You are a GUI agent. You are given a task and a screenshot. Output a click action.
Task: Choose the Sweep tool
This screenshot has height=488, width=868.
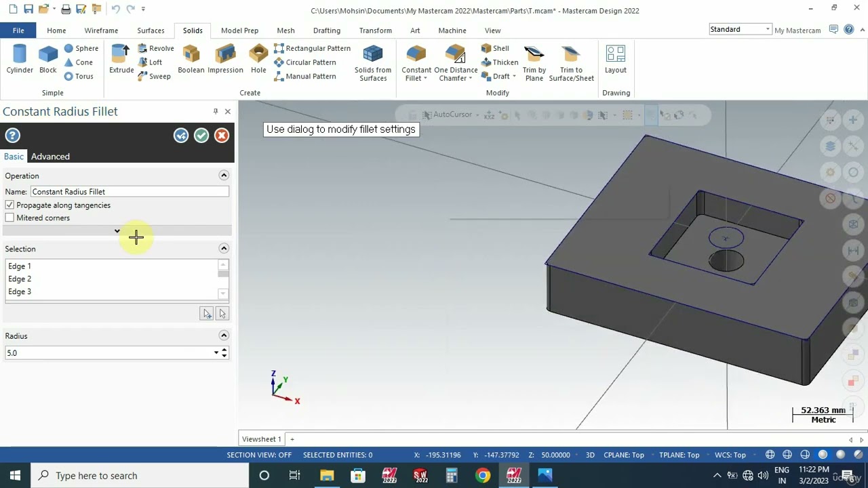(154, 77)
